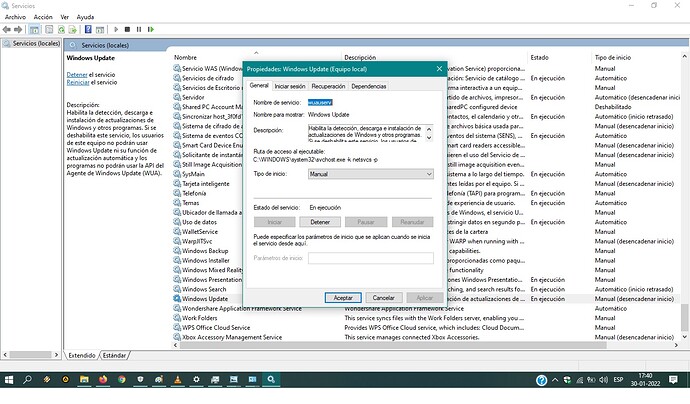
Task: Open the volume speaker tray icon
Action: (x=603, y=379)
